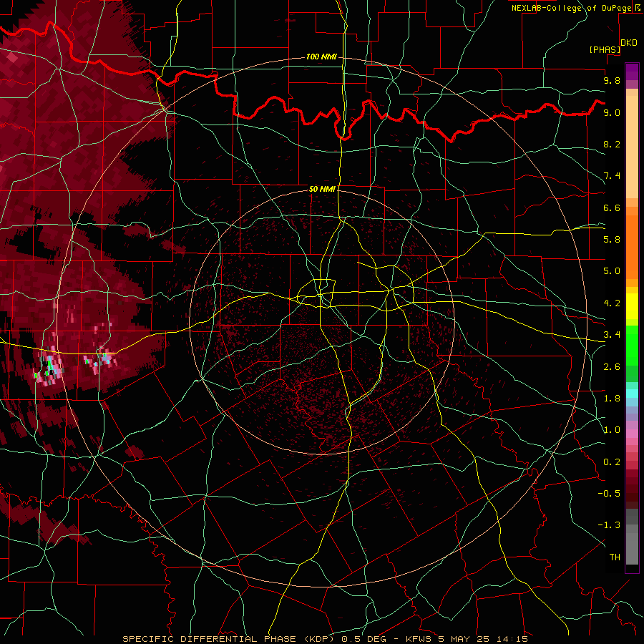Pick the orange segment of the color bar

[x=632, y=247]
